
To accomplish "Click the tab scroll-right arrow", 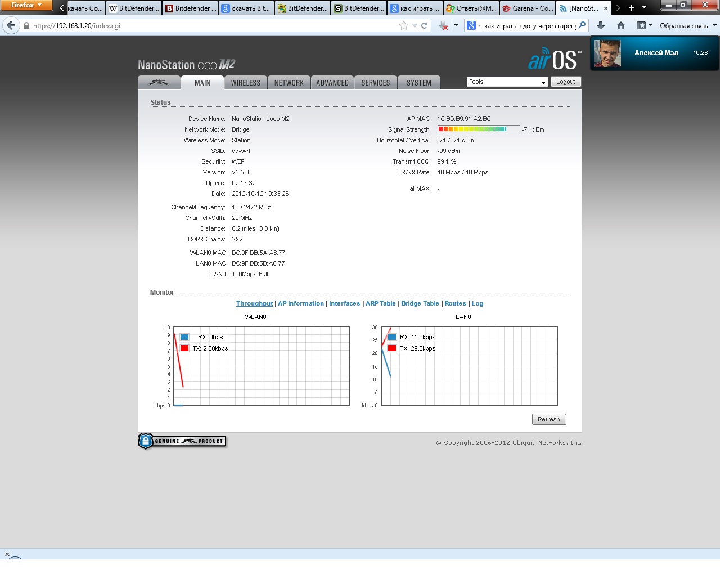I will coord(618,8).
